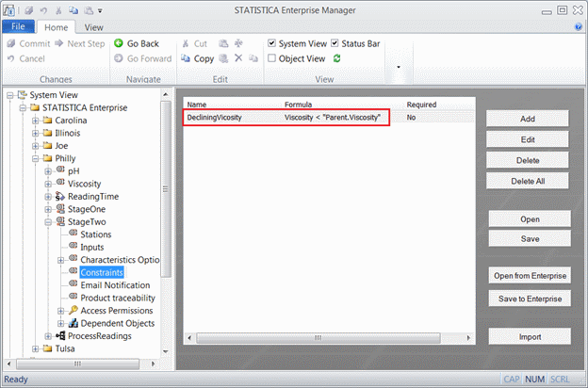The height and width of the screenshot is (388, 588).
Task: Click the quick access cut icon
Action: pyautogui.click(x=58, y=10)
